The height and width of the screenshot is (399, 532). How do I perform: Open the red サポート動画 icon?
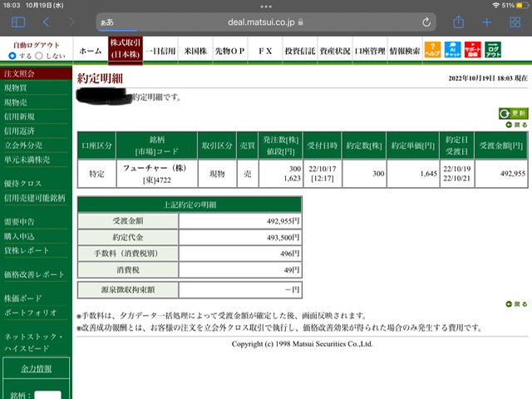pyautogui.click(x=473, y=50)
